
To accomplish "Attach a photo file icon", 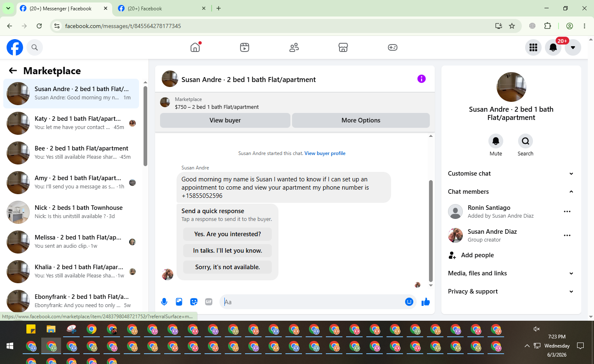I will point(179,302).
